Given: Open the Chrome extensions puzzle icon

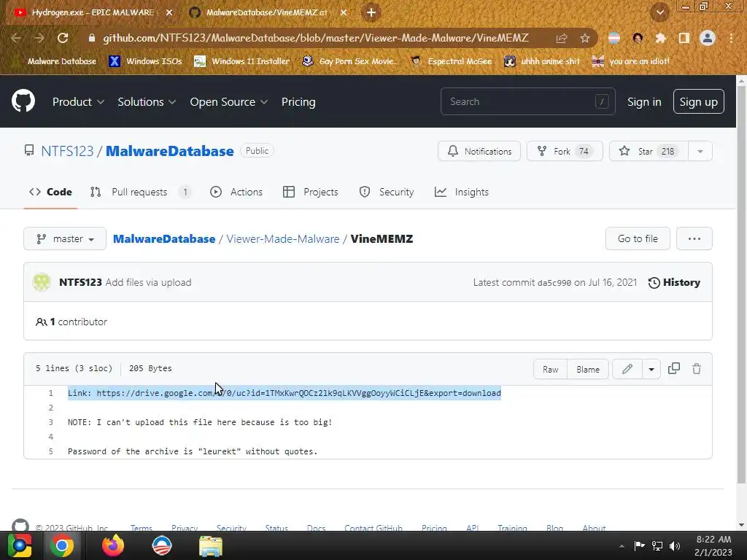Looking at the screenshot, I should tap(660, 38).
